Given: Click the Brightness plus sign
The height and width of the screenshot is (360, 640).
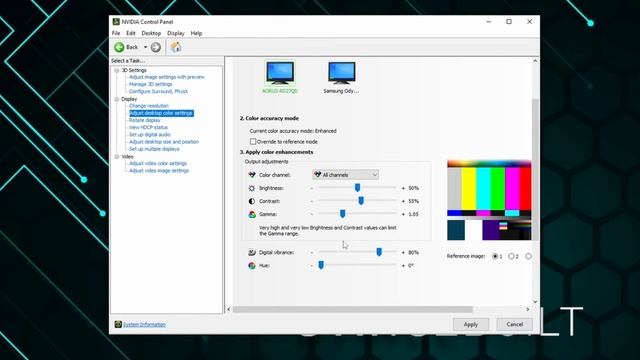Looking at the screenshot, I should 403,188.
